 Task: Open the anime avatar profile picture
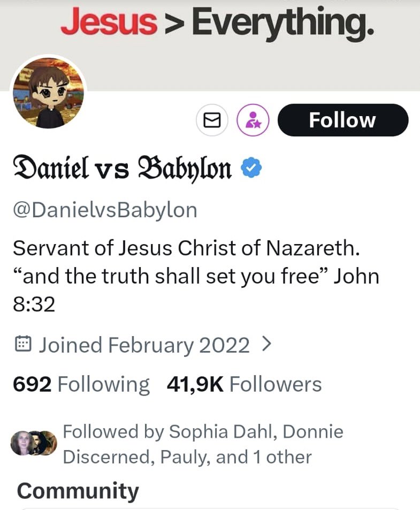(x=49, y=93)
